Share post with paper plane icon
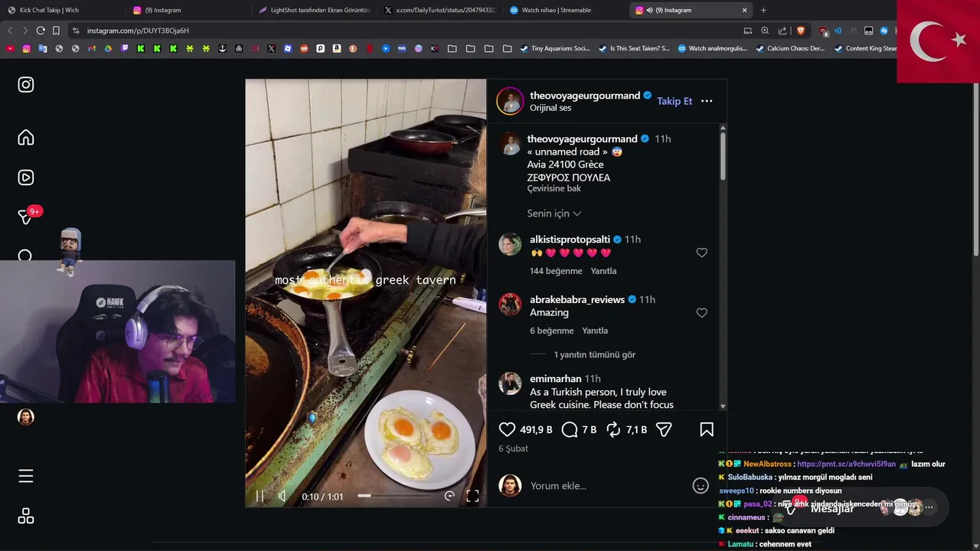The image size is (980, 551). pyautogui.click(x=664, y=430)
